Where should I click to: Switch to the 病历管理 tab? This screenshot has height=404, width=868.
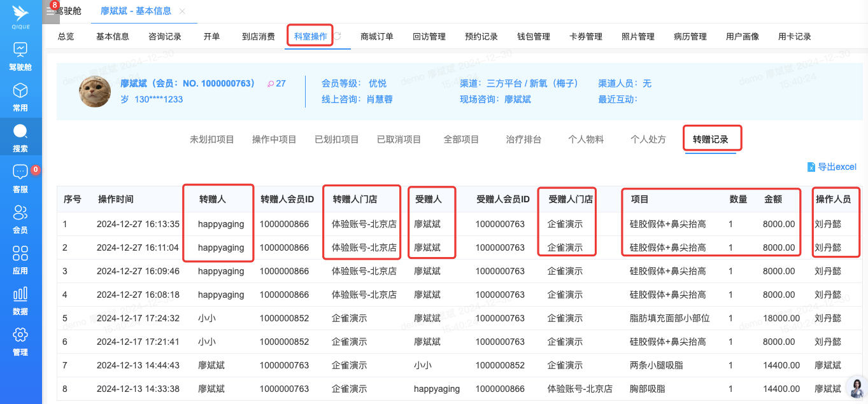click(x=690, y=36)
